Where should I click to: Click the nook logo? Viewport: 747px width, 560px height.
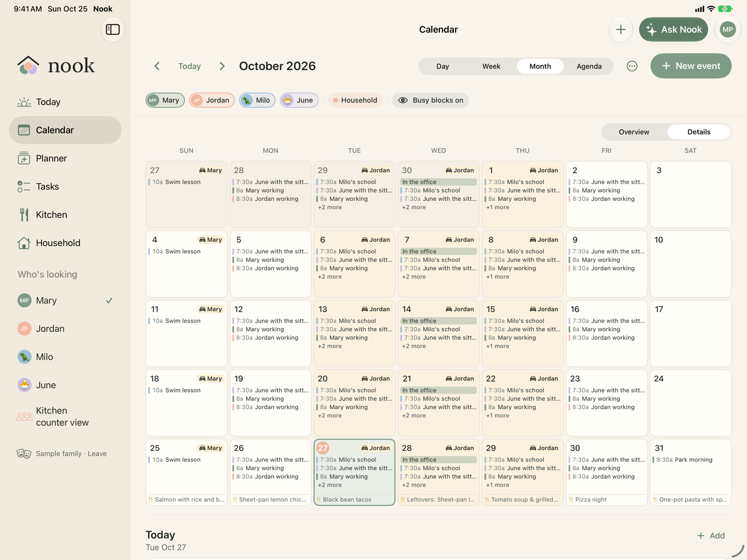(x=56, y=65)
